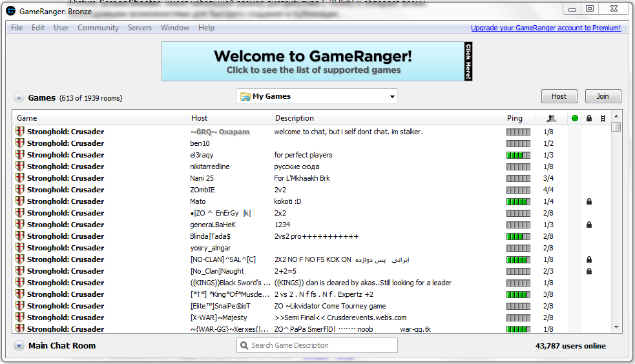The height and width of the screenshot is (364, 635).
Task: Select the game hosted by ZOmbIE
Action: tap(311, 190)
